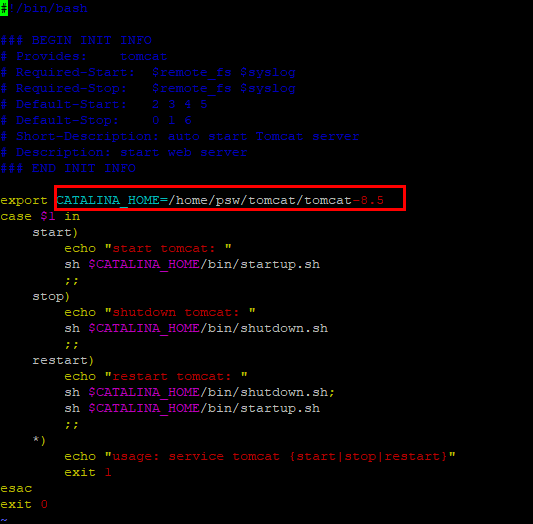Click the 'Required-Stop:' comment line

[148, 88]
